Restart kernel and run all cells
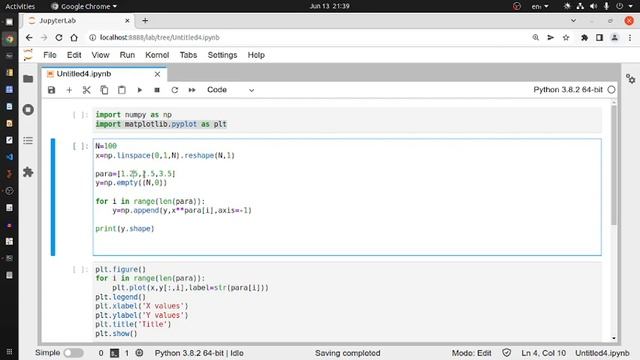640x360 pixels. [x=192, y=90]
